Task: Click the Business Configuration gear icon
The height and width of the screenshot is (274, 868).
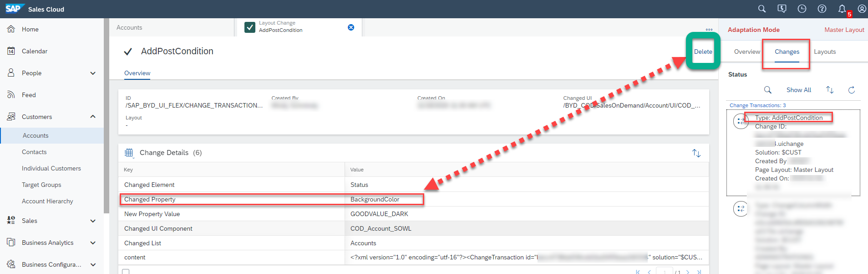Action: [11, 264]
